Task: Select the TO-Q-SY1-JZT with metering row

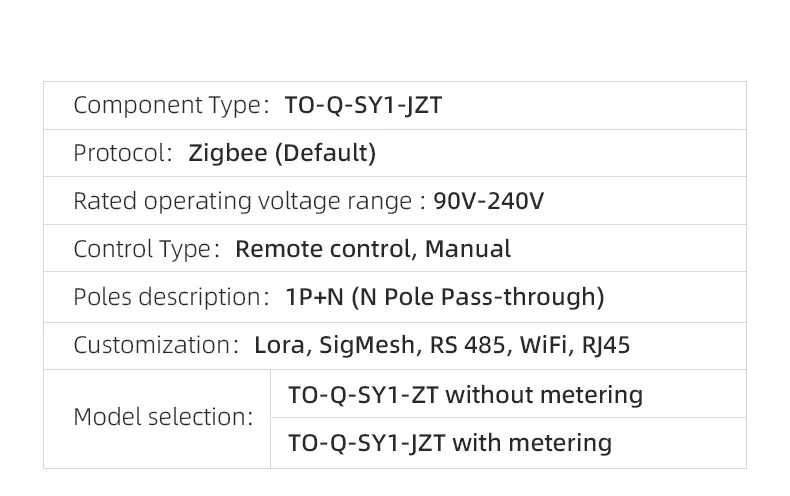Action: [x=449, y=442]
